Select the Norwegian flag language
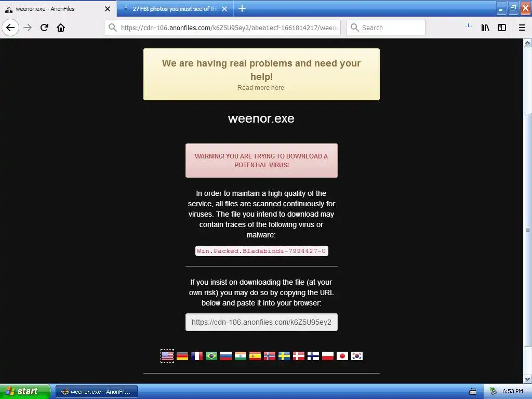The height and width of the screenshot is (399, 532). (270, 356)
